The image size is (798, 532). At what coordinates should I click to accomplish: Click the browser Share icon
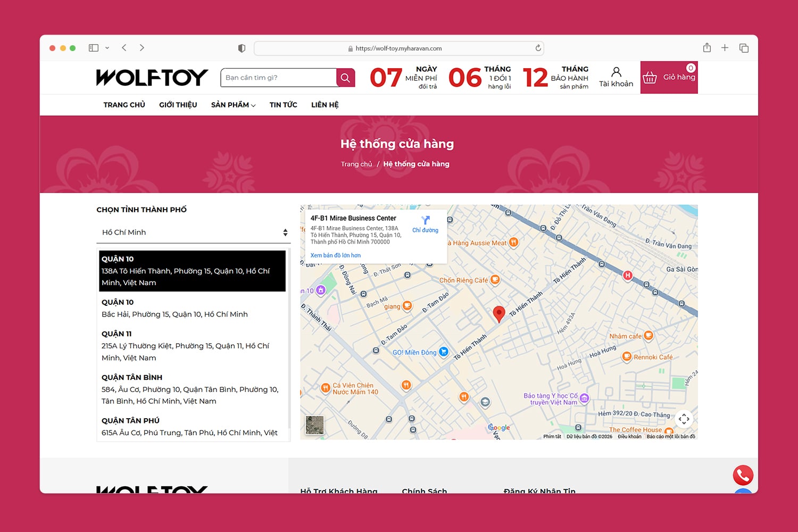click(706, 48)
